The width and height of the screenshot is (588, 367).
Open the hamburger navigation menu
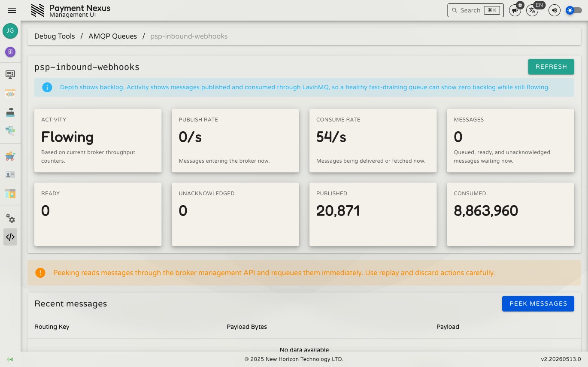(12, 10)
